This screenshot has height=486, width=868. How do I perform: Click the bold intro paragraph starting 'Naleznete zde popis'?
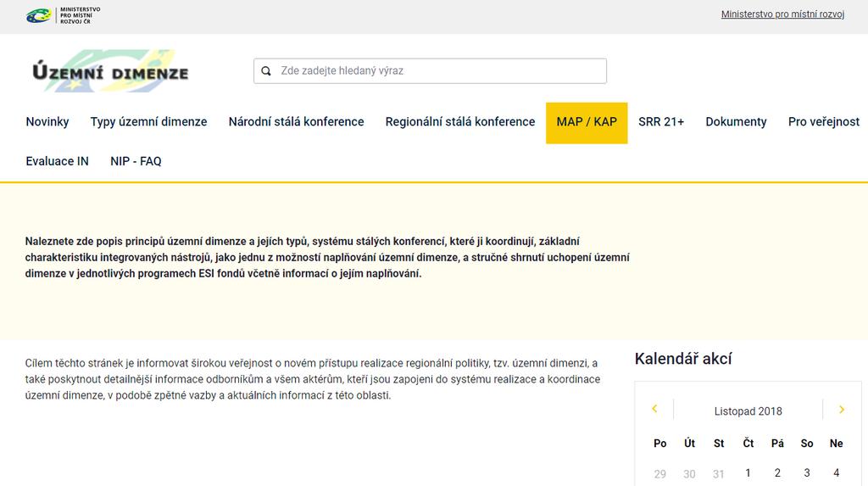pyautogui.click(x=327, y=257)
